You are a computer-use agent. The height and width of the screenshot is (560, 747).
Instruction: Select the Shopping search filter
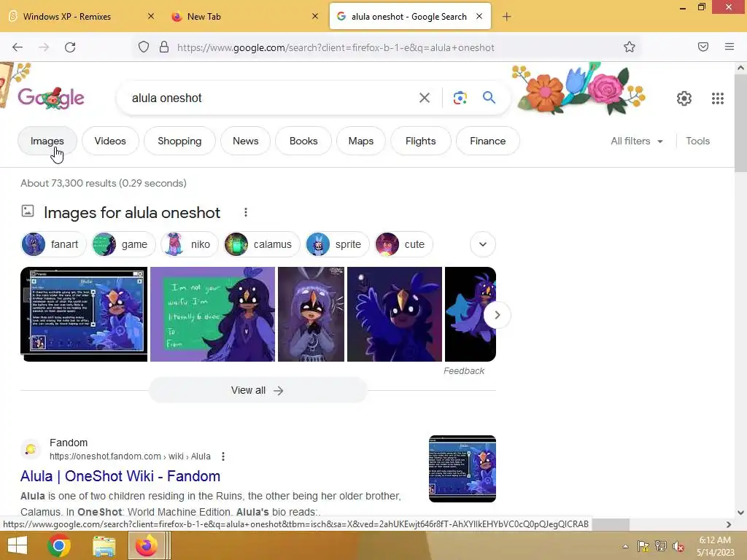pos(179,141)
